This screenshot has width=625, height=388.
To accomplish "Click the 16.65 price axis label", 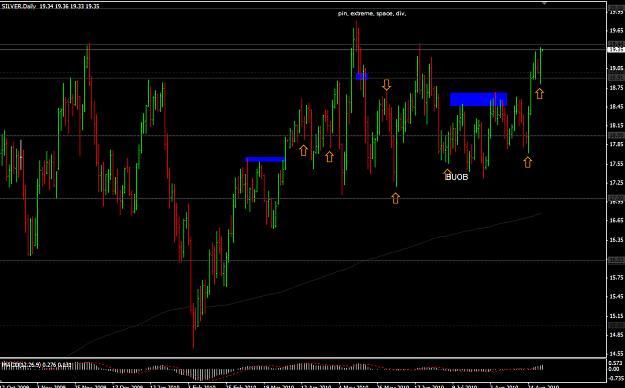I will click(x=616, y=220).
